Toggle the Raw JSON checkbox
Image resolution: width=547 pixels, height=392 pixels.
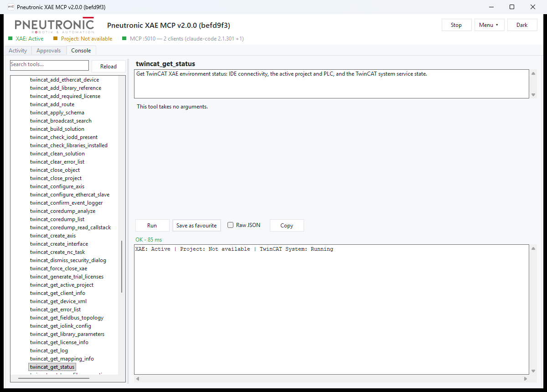click(231, 225)
